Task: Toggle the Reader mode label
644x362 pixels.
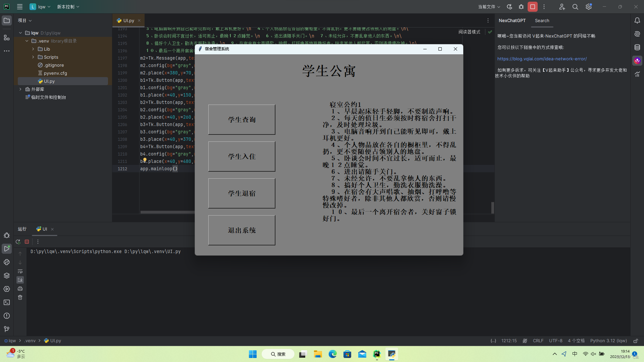Action: pos(469,32)
